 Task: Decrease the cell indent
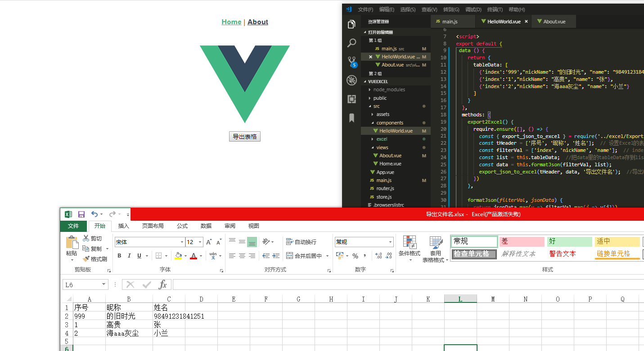pos(266,256)
